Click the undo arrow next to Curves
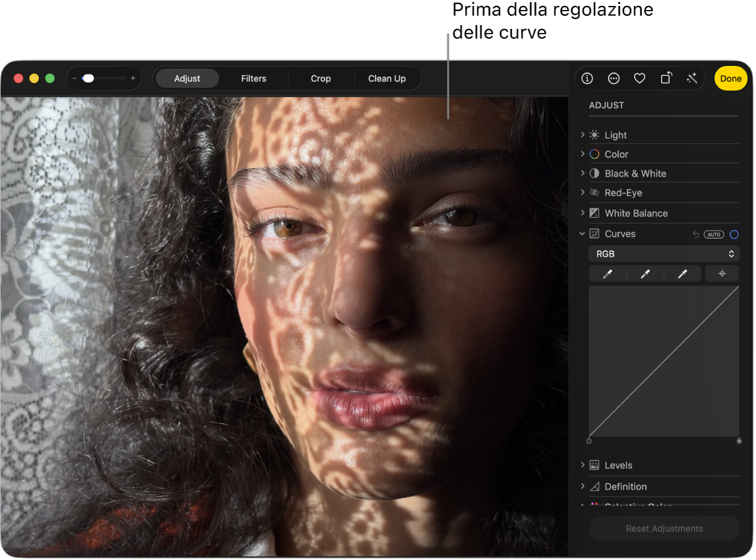This screenshot has height=560, width=756. click(695, 234)
